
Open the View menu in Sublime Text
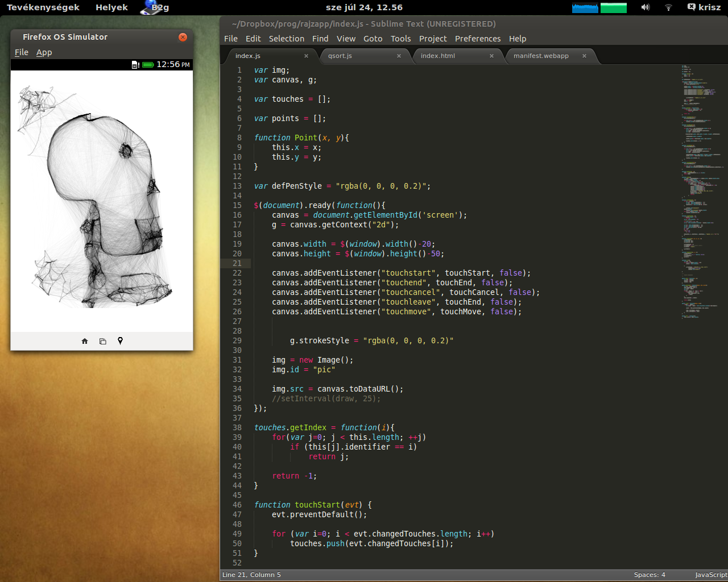346,39
